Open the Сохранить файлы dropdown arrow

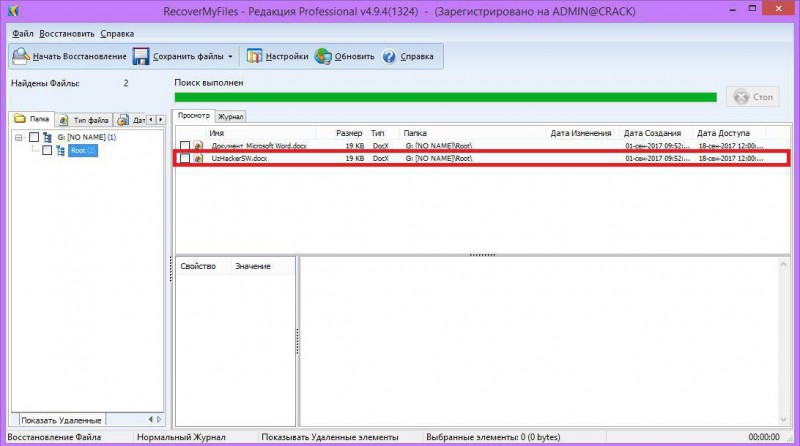[x=230, y=57]
